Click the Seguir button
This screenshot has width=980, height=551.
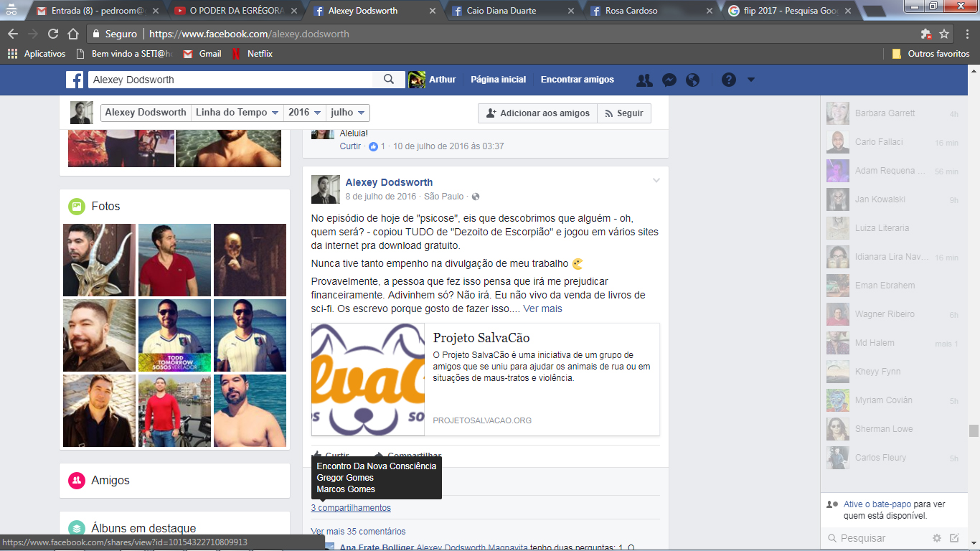point(623,113)
